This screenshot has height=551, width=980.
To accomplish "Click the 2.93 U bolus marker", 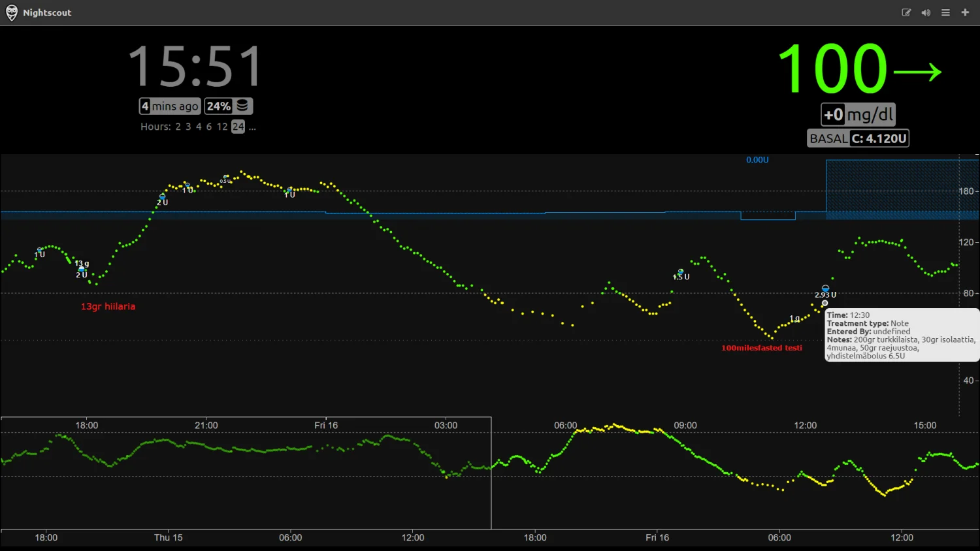I will pos(825,289).
